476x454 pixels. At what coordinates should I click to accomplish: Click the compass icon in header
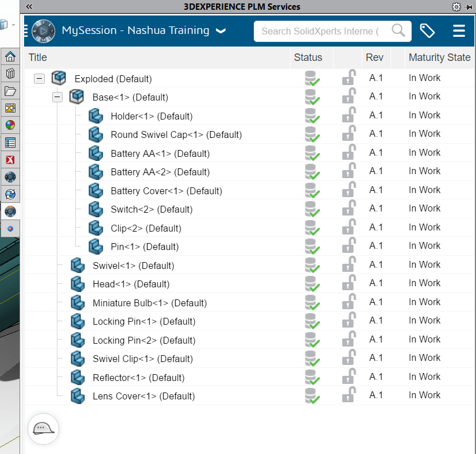pyautogui.click(x=44, y=31)
